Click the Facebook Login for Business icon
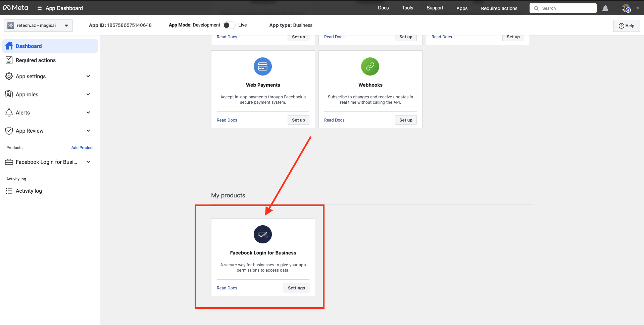The image size is (644, 325). [x=262, y=234]
